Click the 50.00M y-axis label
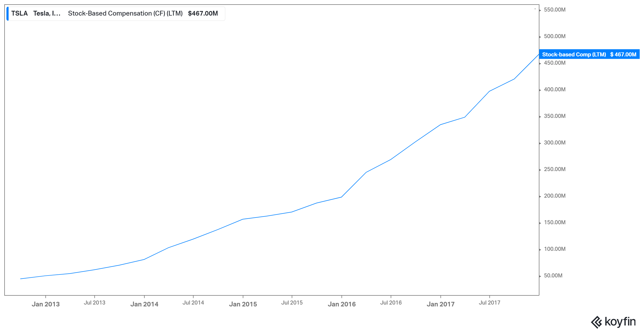Image resolution: width=644 pixels, height=333 pixels. pyautogui.click(x=553, y=276)
